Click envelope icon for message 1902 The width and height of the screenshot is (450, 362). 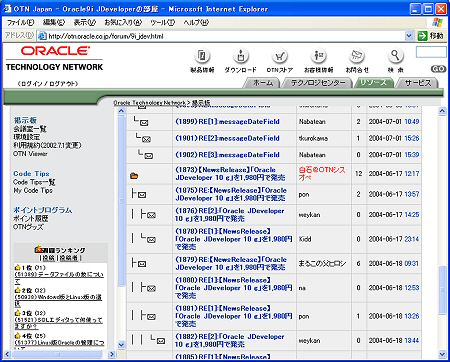click(x=149, y=156)
